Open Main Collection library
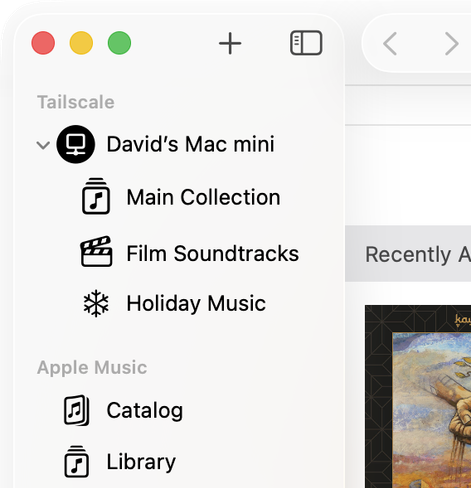The width and height of the screenshot is (471, 488). (203, 197)
